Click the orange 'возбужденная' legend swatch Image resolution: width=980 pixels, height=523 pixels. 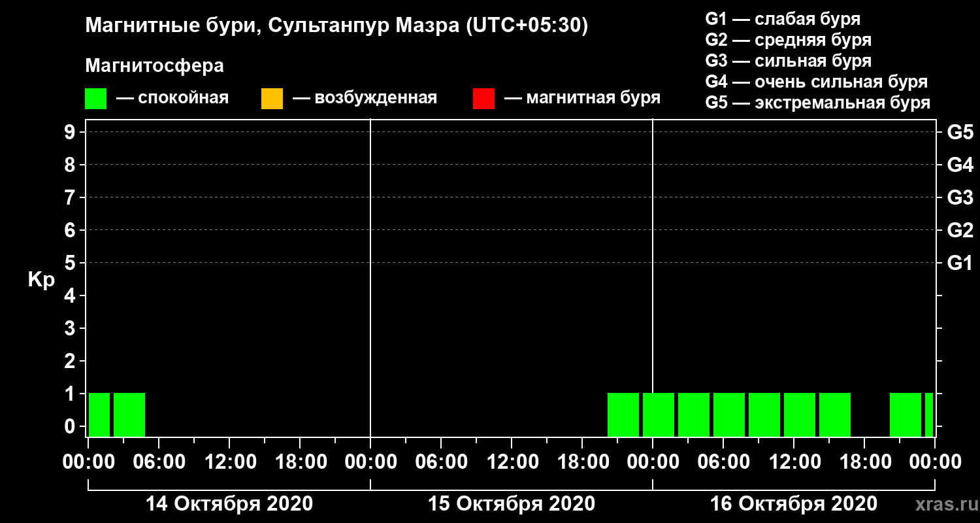272,99
